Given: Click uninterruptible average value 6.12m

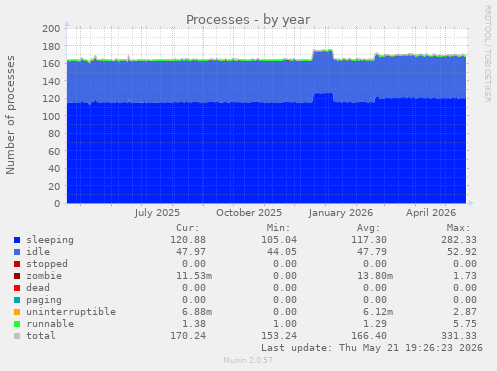Looking at the screenshot, I should pos(378,312).
